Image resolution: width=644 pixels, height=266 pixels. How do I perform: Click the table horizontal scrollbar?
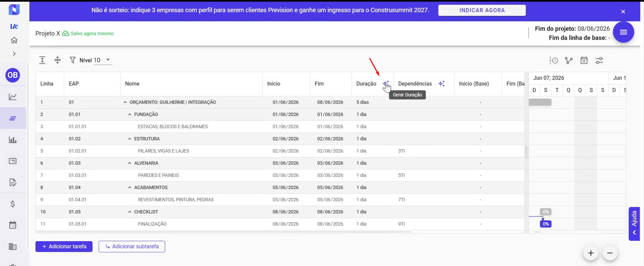(x=224, y=232)
